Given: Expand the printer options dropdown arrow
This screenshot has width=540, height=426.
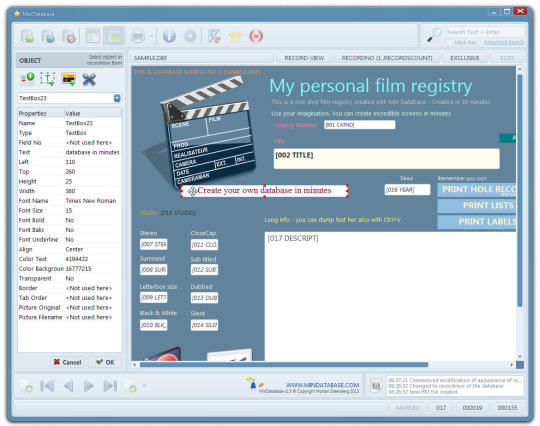Looking at the screenshot, I should (151, 36).
